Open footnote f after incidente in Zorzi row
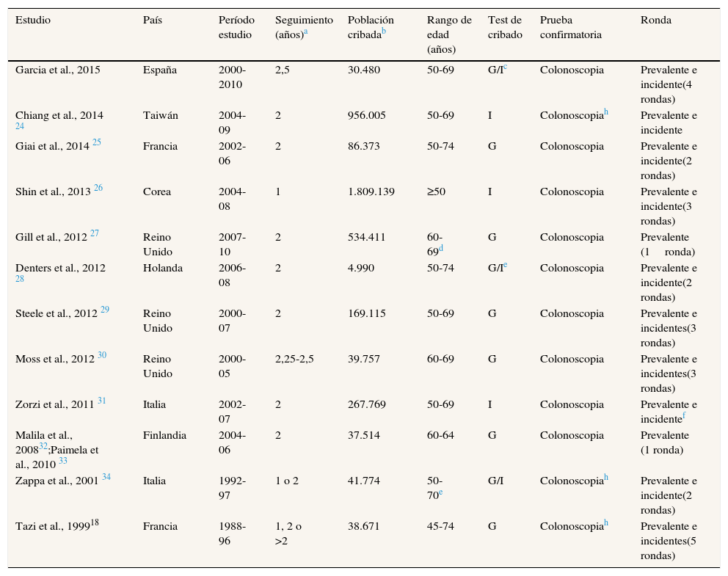Screen dimensions: 728x576 (685, 414)
